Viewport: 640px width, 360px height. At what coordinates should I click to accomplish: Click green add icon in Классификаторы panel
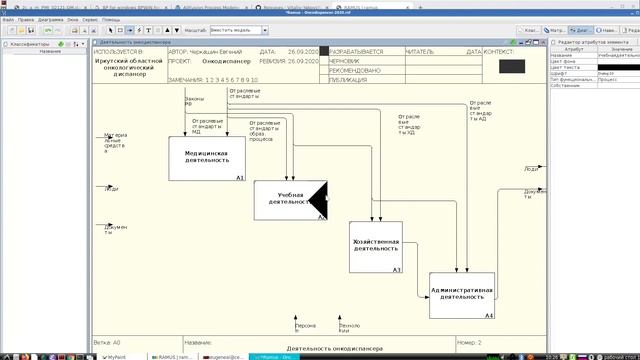pyautogui.click(x=61, y=44)
